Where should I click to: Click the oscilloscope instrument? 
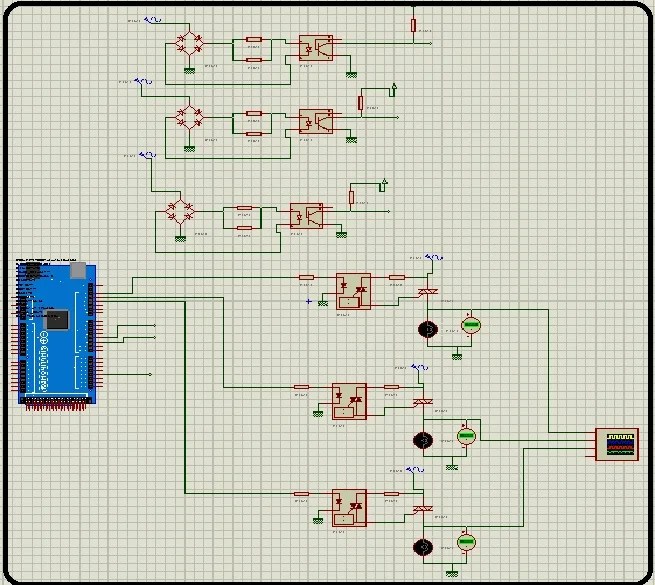pyautogui.click(x=617, y=444)
